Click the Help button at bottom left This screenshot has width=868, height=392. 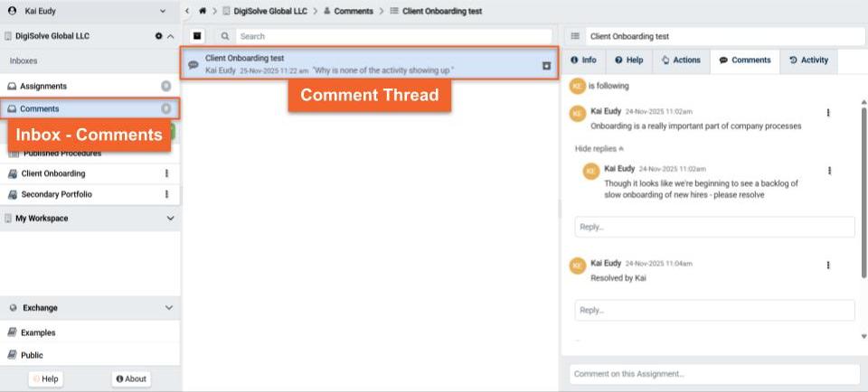tap(45, 378)
